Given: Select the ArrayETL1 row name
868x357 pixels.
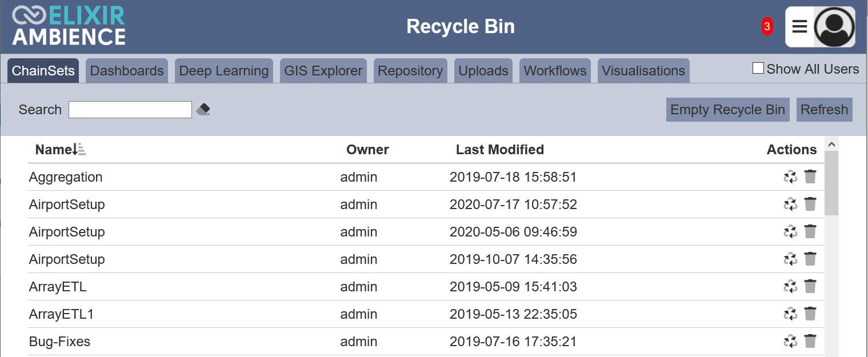Looking at the screenshot, I should tap(62, 314).
